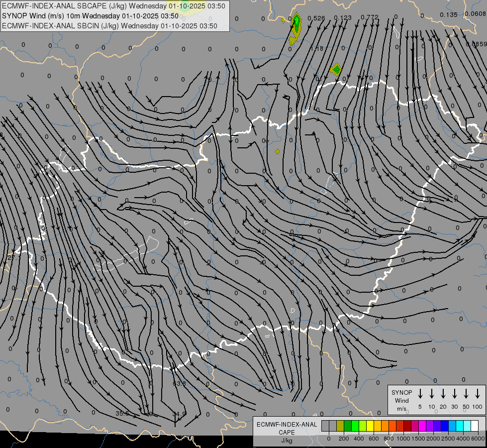This screenshot has width=487, height=448.
Task: Click the green diamond CAPE patch
Action: click(x=336, y=70)
